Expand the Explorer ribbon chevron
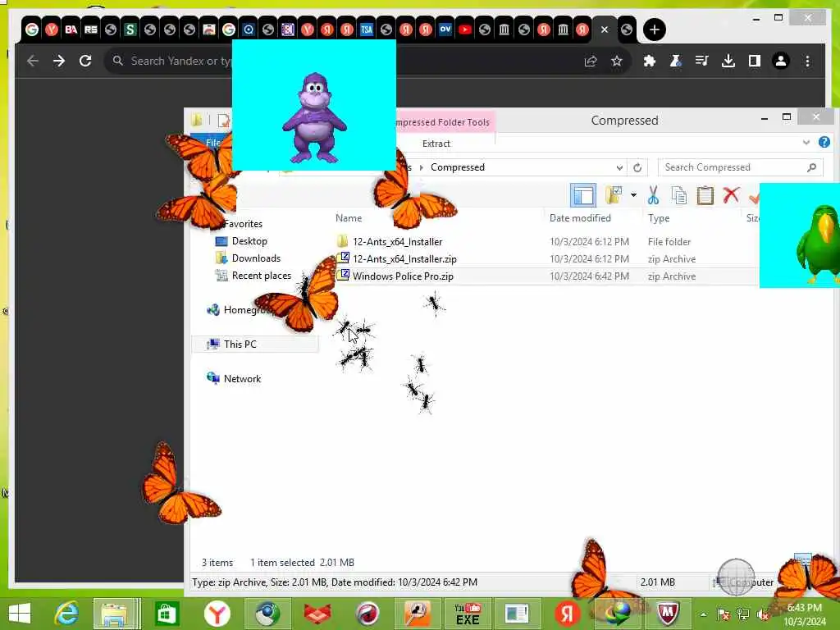 pos(806,142)
